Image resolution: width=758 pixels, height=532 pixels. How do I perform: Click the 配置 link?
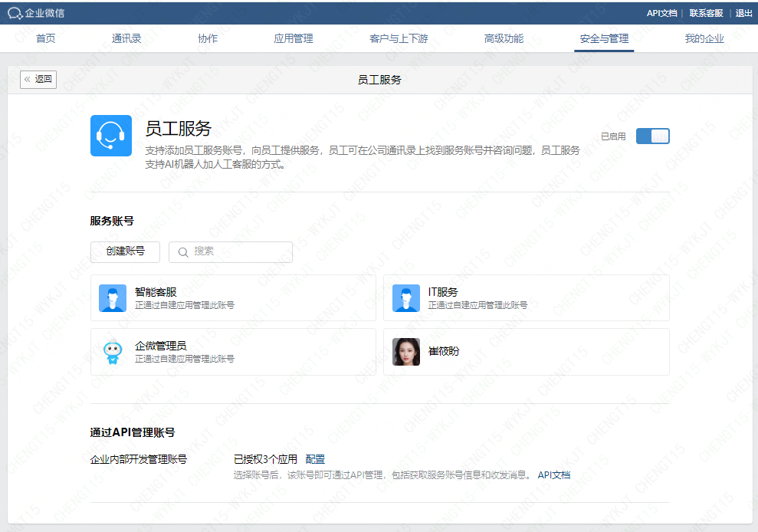click(315, 459)
